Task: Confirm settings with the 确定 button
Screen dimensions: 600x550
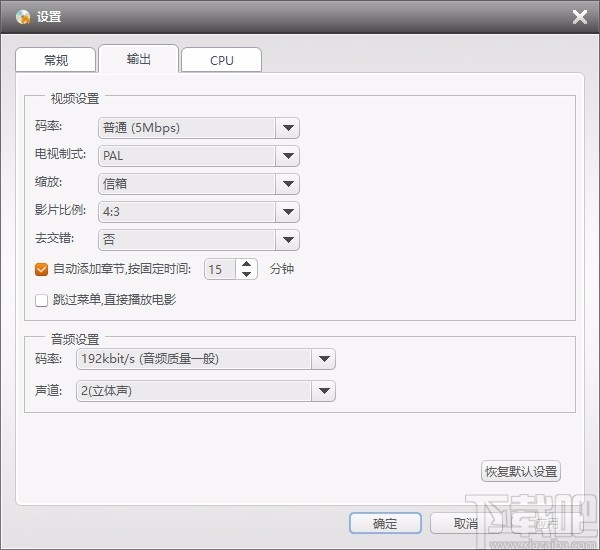Action: (x=385, y=523)
